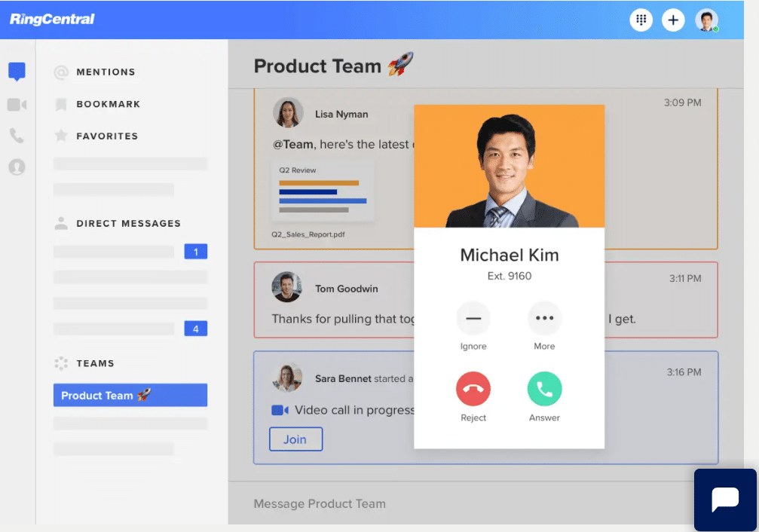
Task: Open the dial pad icon
Action: pyautogui.click(x=641, y=20)
